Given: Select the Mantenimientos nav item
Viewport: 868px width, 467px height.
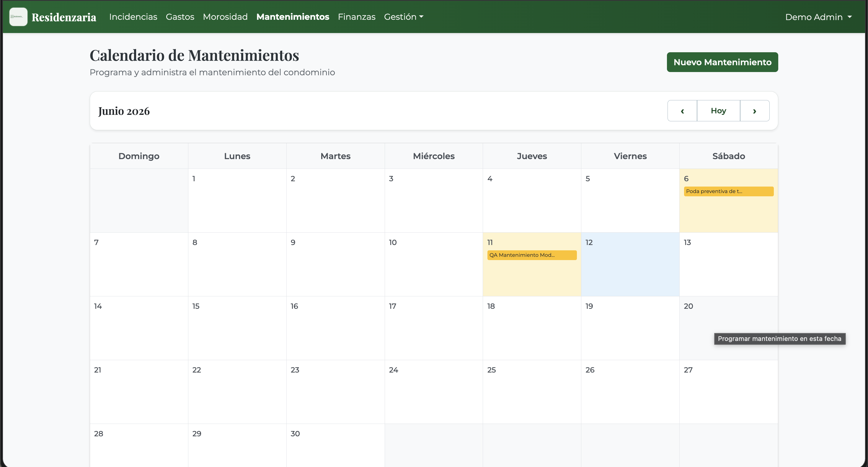Looking at the screenshot, I should point(293,17).
